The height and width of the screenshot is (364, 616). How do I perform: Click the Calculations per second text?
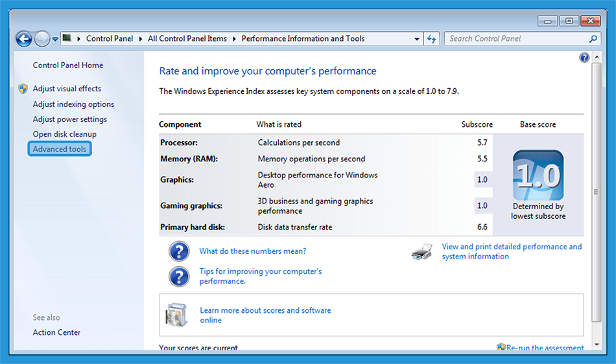(298, 142)
